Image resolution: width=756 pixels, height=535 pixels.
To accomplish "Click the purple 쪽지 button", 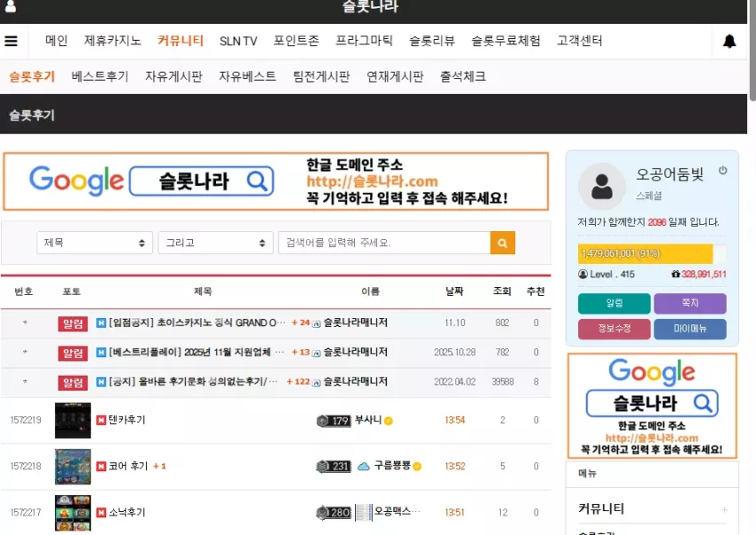I will [690, 303].
